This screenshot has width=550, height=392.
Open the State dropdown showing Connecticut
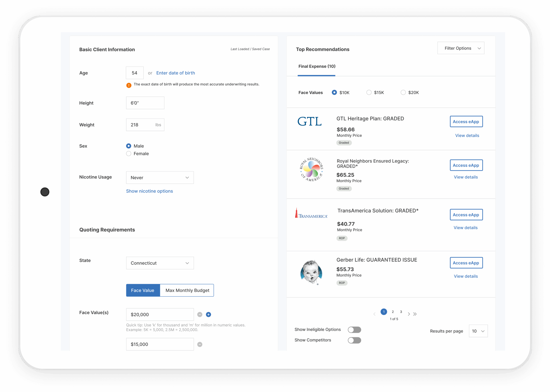(x=160, y=263)
